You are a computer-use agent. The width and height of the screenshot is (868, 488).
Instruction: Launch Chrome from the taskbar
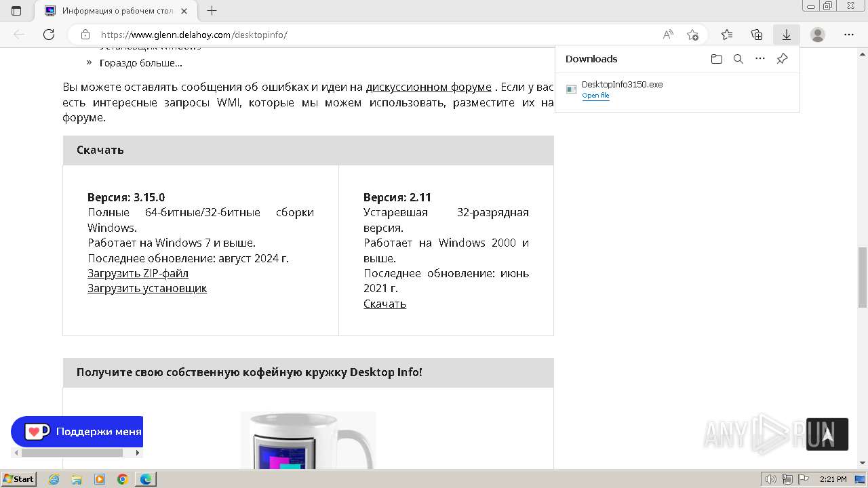(123, 479)
